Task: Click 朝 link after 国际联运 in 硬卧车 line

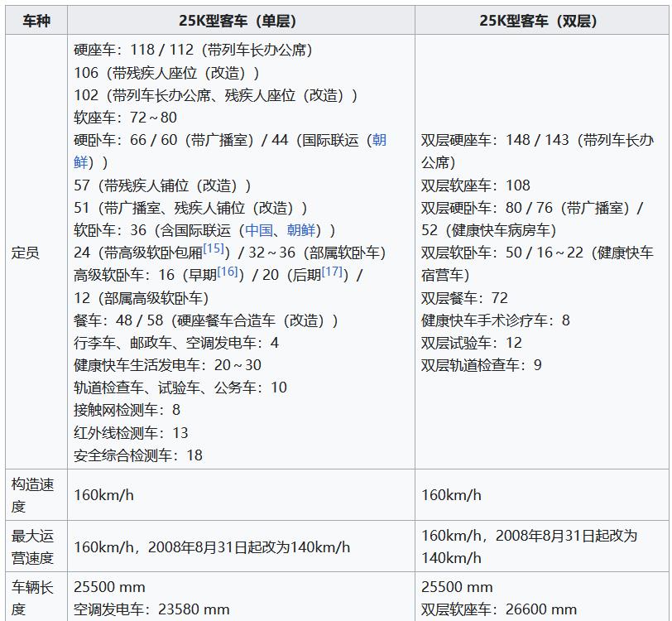Action: (x=379, y=140)
